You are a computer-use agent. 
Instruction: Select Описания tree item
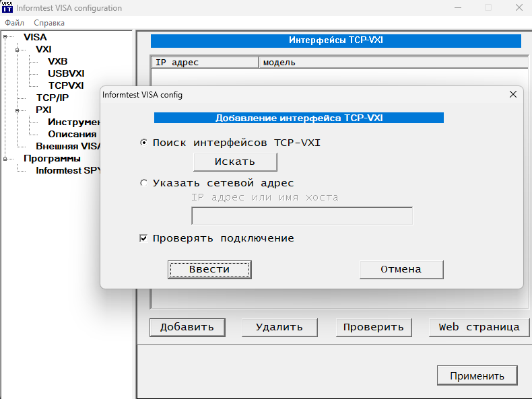(72, 135)
